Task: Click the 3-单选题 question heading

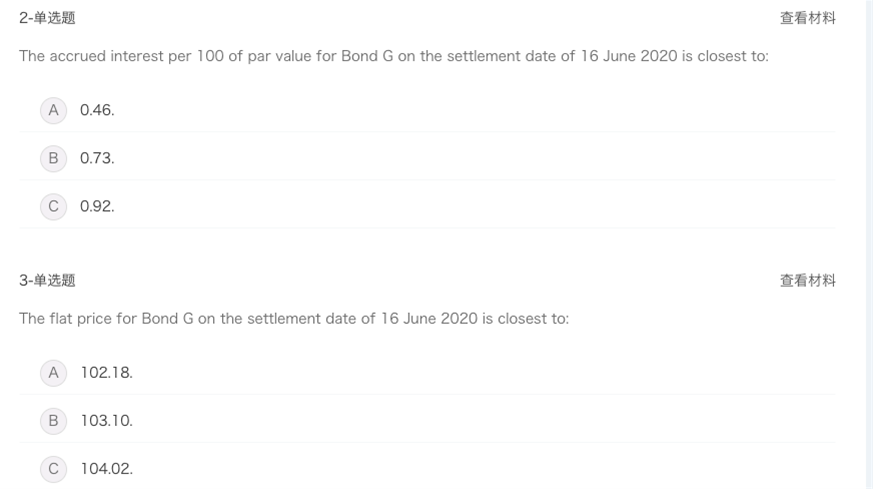Action: coord(47,281)
